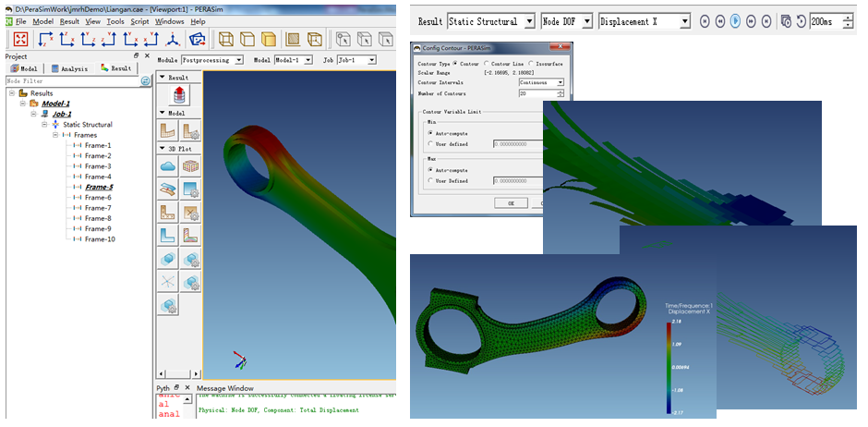Open the Tools menu
Image resolution: width=868 pixels, height=427 pixels.
pos(115,21)
